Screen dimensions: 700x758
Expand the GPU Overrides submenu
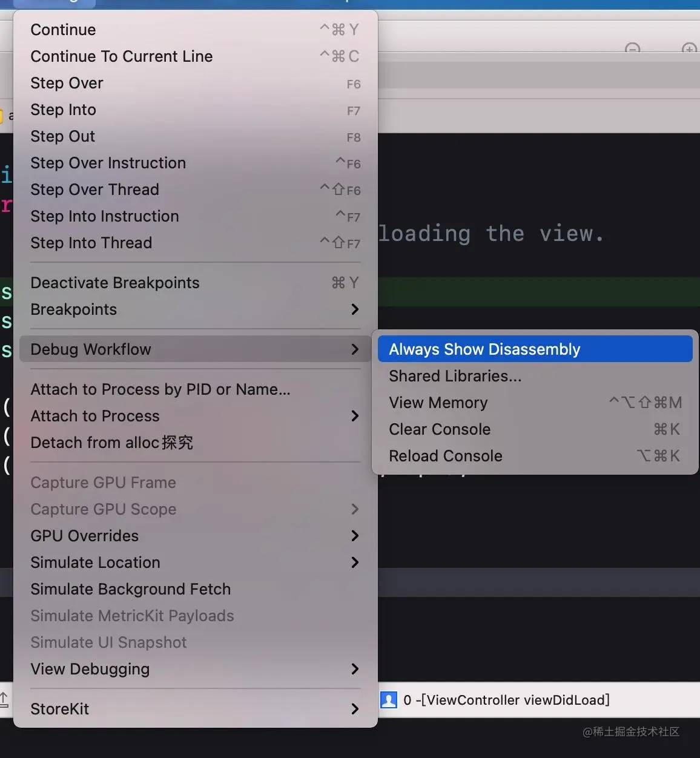coord(195,536)
